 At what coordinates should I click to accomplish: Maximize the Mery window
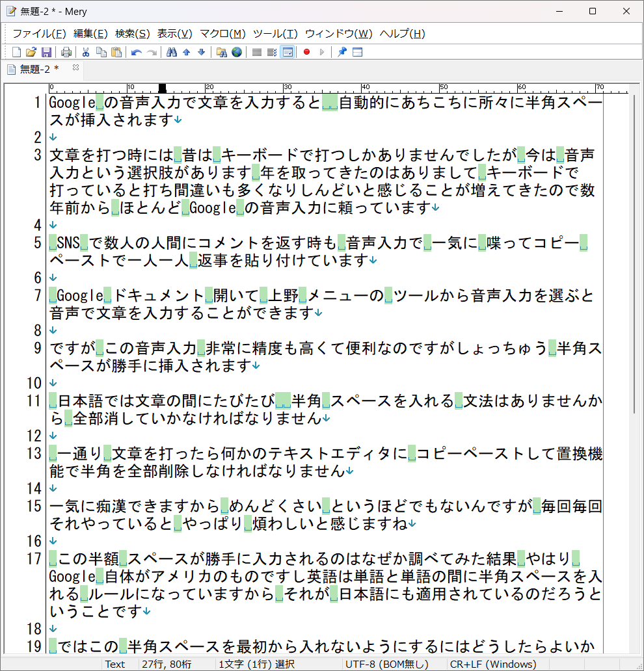coord(593,11)
